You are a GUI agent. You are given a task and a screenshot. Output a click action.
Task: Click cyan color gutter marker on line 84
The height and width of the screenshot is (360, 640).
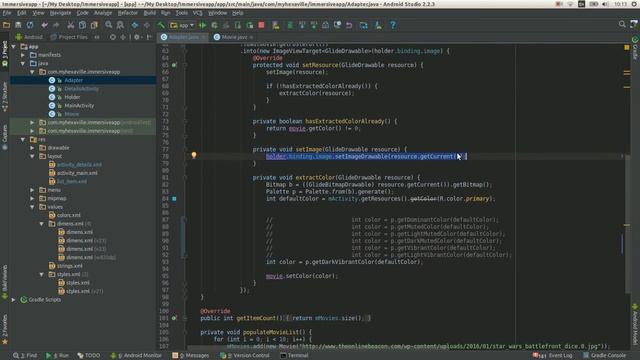pos(174,199)
